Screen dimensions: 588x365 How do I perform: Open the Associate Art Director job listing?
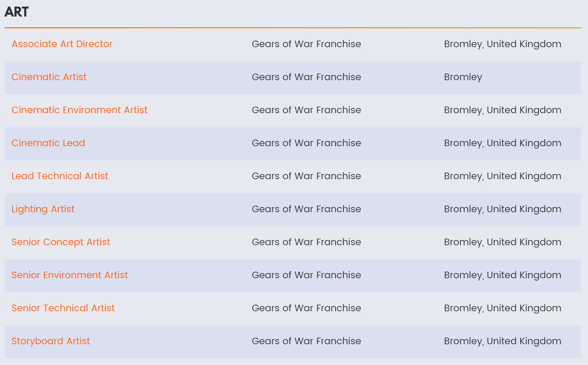pos(62,44)
